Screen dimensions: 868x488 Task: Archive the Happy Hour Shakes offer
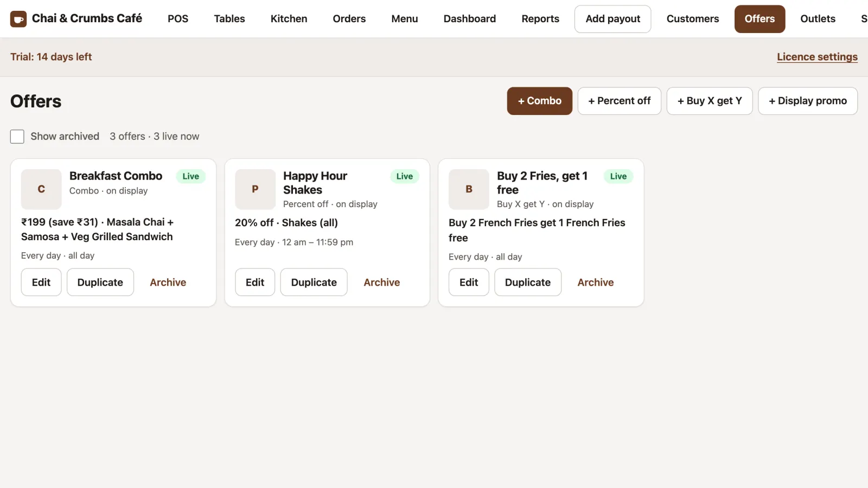382,282
